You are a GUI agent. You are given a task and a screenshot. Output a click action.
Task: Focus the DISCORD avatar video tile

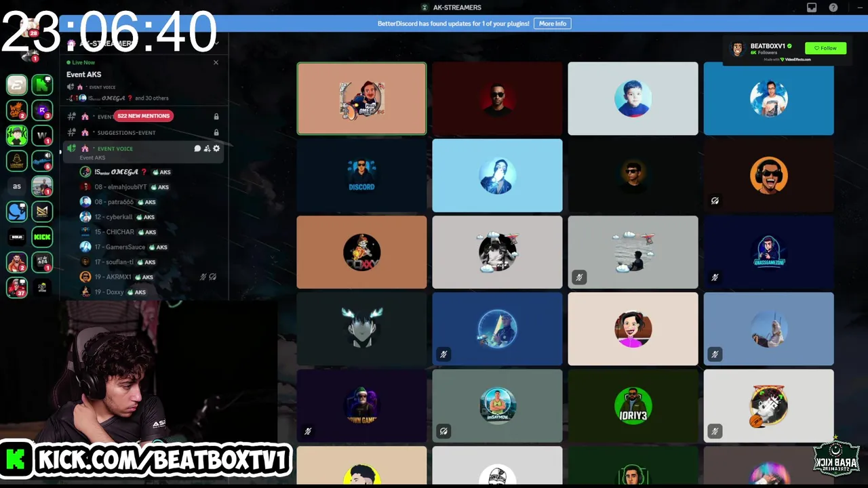(361, 176)
